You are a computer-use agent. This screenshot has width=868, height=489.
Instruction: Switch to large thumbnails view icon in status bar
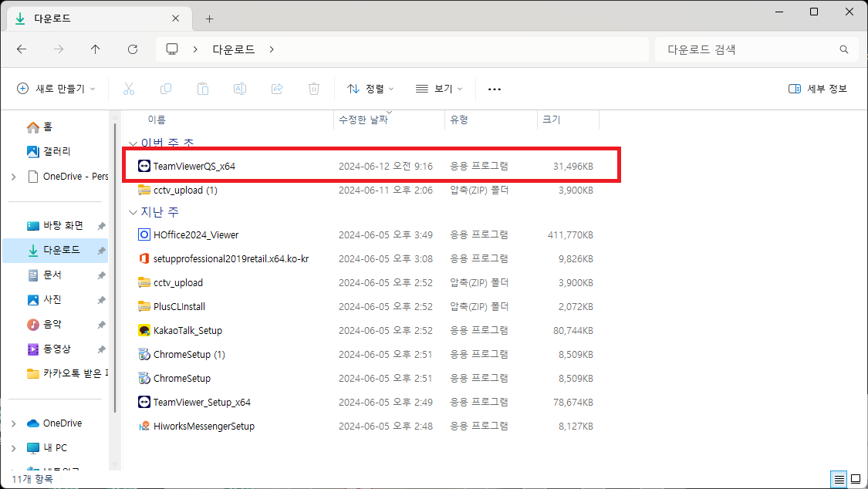pyautogui.click(x=856, y=479)
